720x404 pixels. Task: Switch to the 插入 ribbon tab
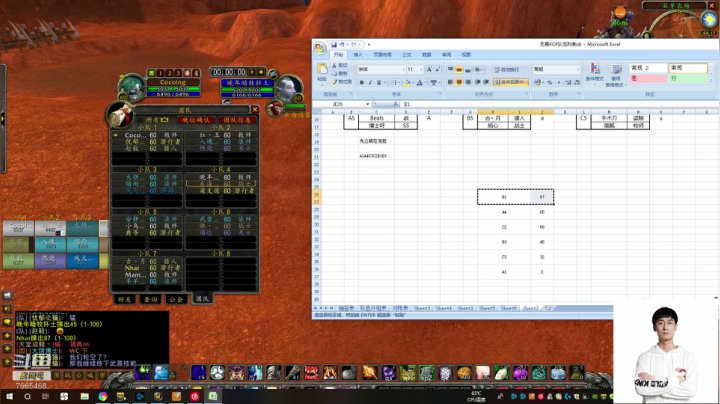pyautogui.click(x=358, y=55)
